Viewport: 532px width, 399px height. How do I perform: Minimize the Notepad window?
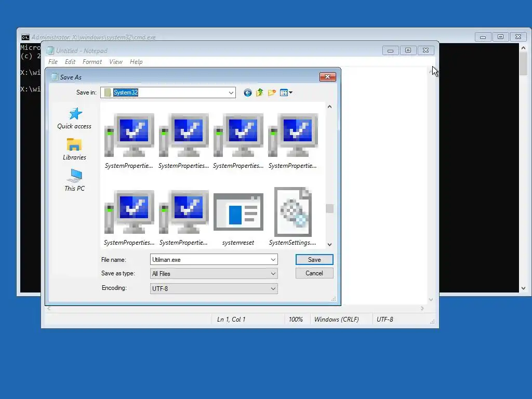pyautogui.click(x=391, y=50)
